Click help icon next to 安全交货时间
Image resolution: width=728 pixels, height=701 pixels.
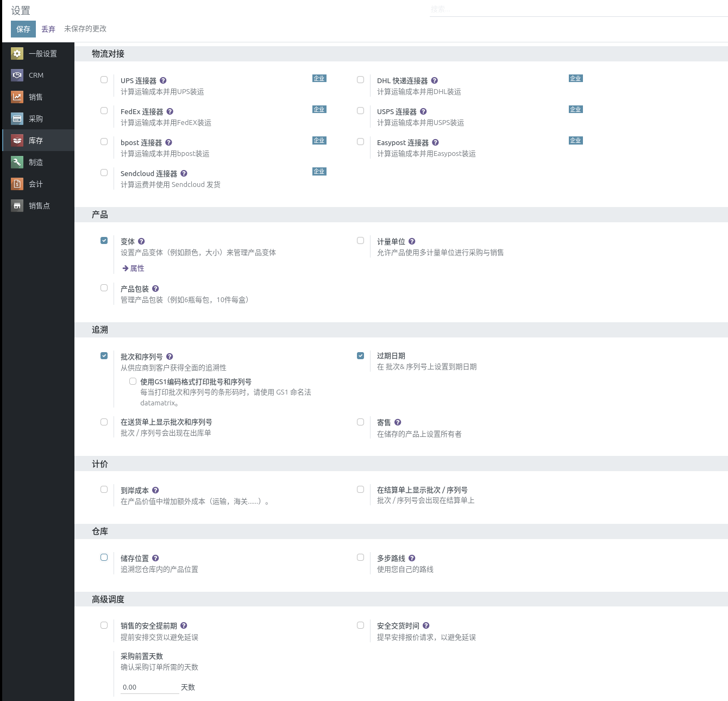click(426, 625)
